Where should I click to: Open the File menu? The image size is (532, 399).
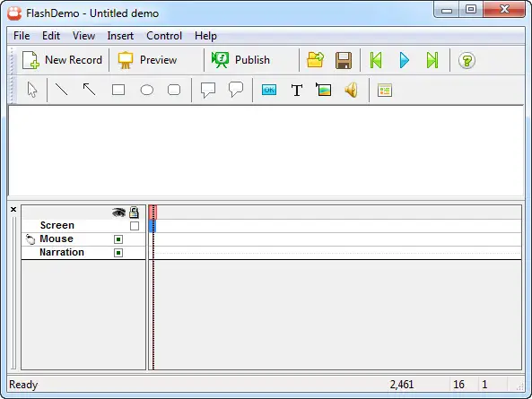22,36
